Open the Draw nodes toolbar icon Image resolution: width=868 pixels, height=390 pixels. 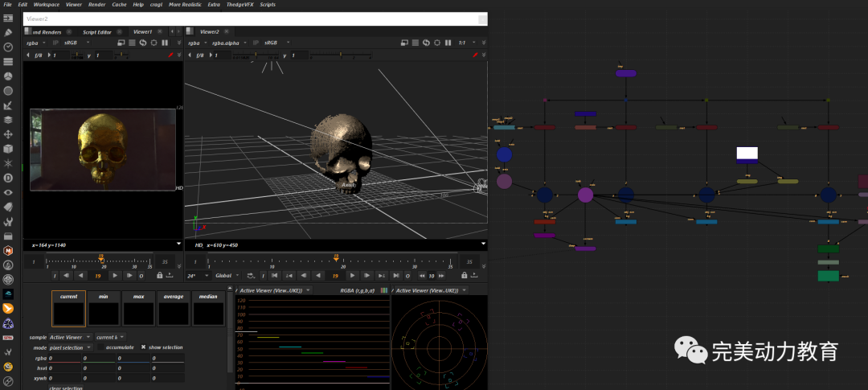[x=8, y=33]
